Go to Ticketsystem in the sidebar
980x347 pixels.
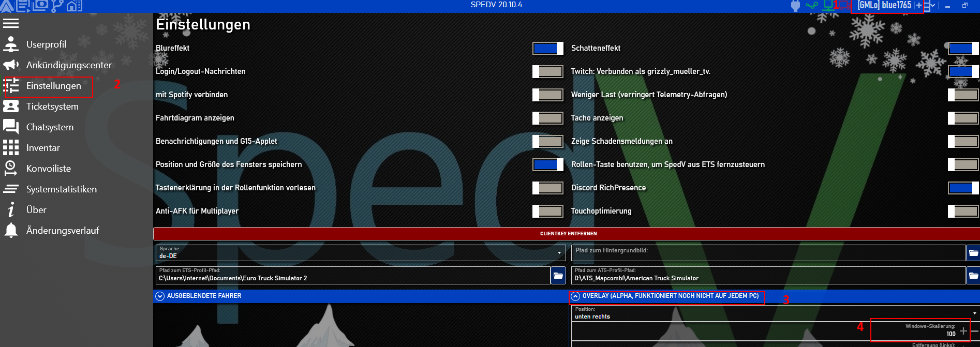point(52,107)
